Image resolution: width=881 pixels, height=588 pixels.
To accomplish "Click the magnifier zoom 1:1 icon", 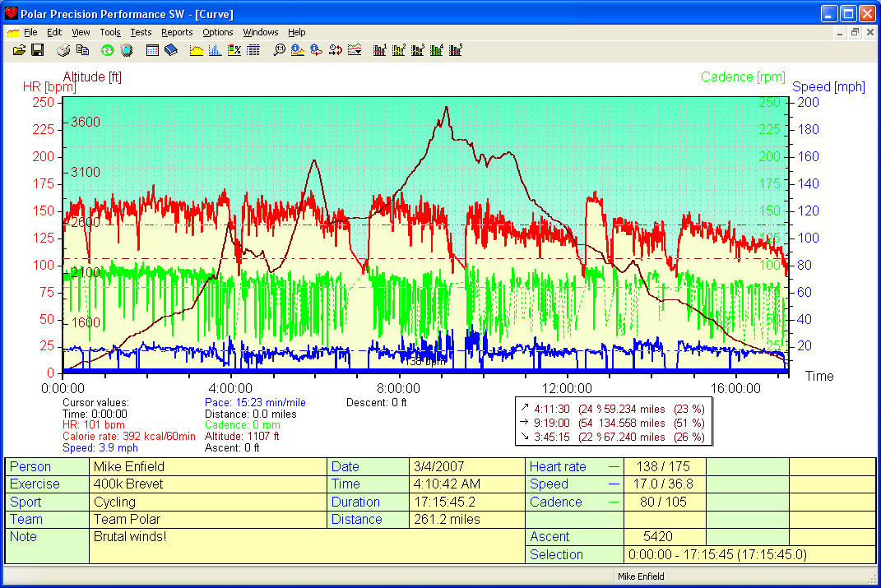I will pyautogui.click(x=280, y=50).
